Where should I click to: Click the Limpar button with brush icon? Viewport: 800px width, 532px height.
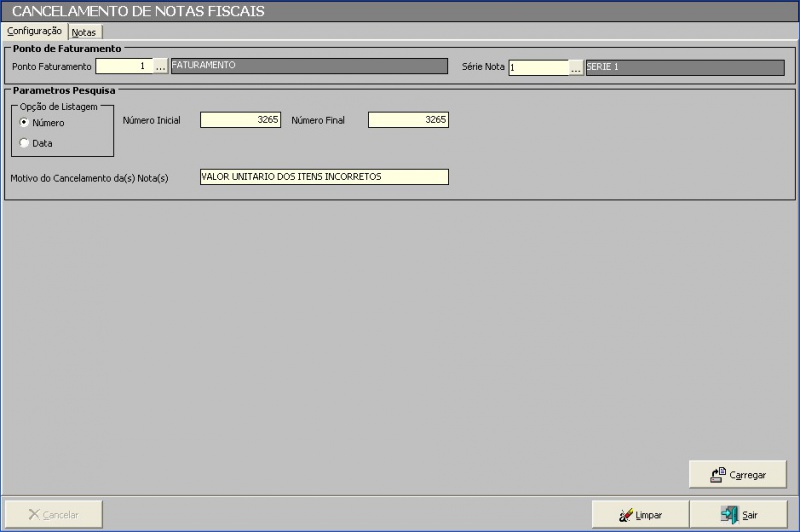pos(640,515)
